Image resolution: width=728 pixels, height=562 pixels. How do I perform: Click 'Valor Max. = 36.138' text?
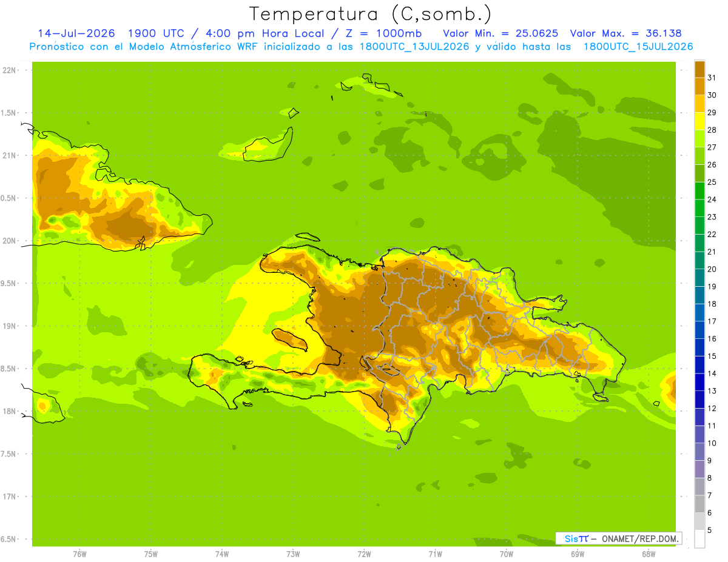click(x=625, y=33)
